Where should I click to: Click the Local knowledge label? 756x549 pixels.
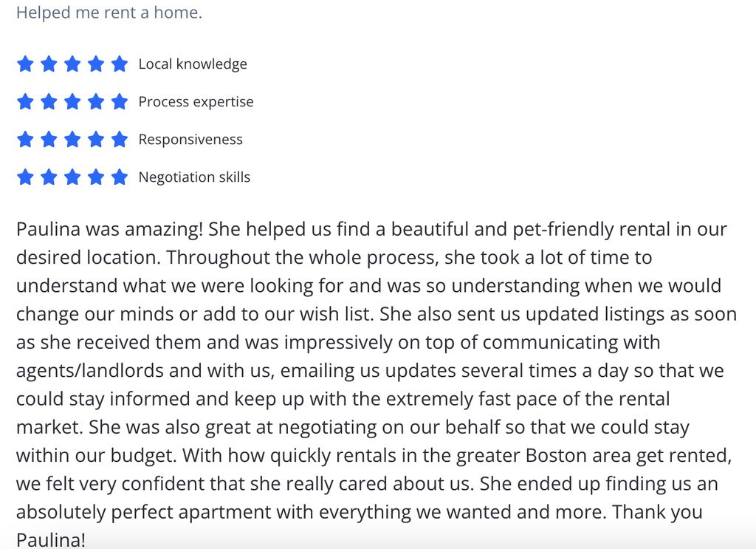(x=193, y=64)
